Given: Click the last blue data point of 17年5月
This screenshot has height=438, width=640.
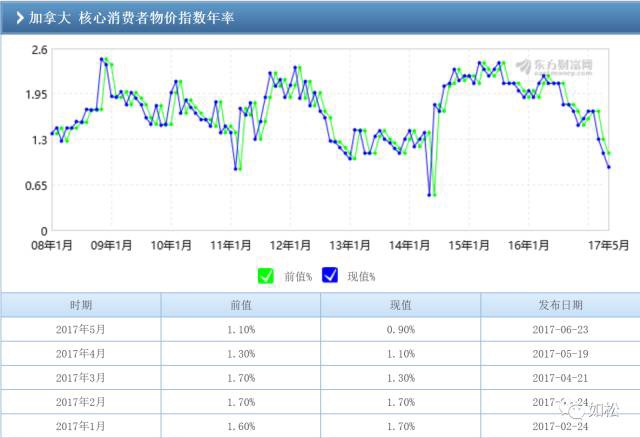Looking at the screenshot, I should [x=609, y=167].
